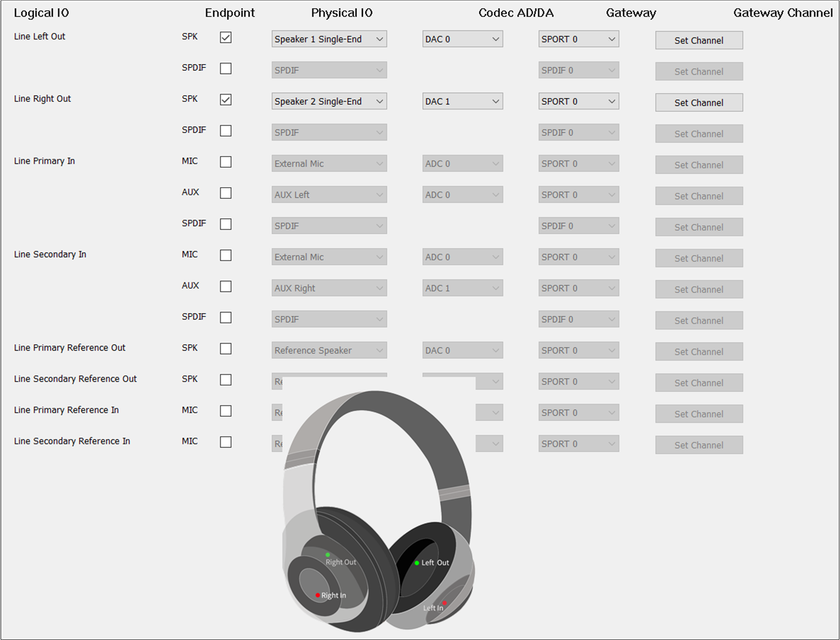
Task: Click the Line Left Out label
Action: pyautogui.click(x=40, y=36)
